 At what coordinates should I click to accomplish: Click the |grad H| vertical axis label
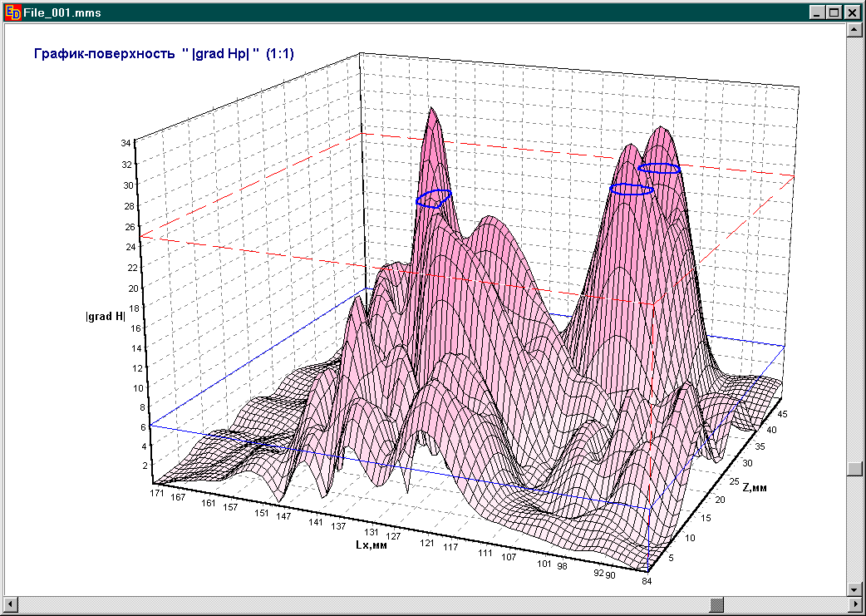coord(106,316)
